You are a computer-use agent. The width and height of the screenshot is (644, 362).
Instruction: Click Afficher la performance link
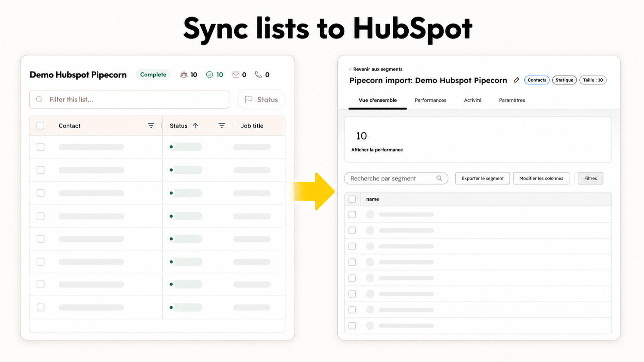[x=377, y=150]
